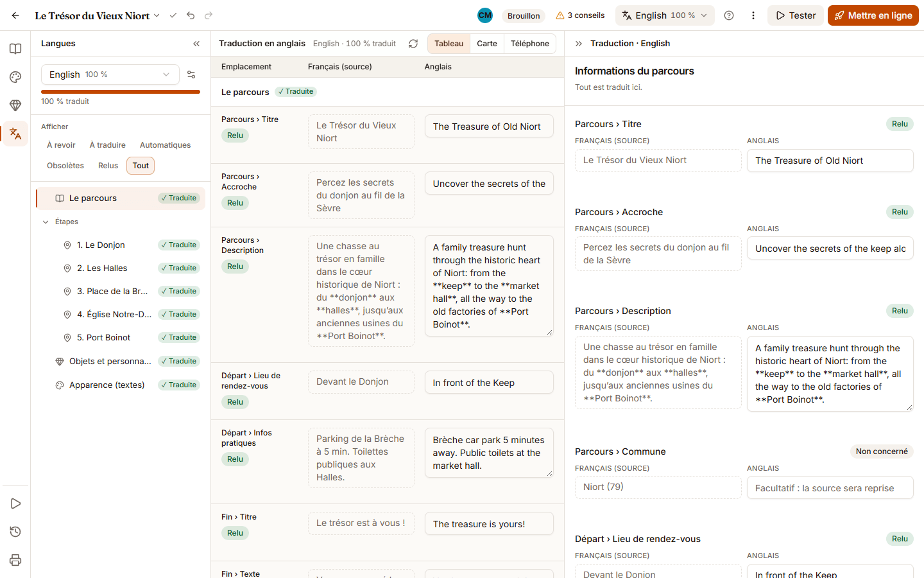Collapse the Traduction · English side panel
924x578 pixels.
[579, 44]
